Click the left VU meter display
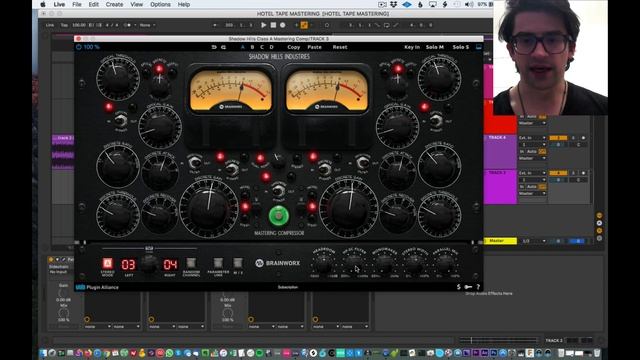This screenshot has width=640, height=360. (231, 91)
